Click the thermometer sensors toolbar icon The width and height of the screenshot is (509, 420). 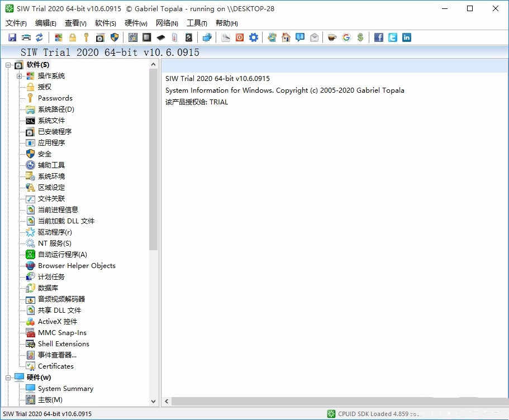click(175, 37)
